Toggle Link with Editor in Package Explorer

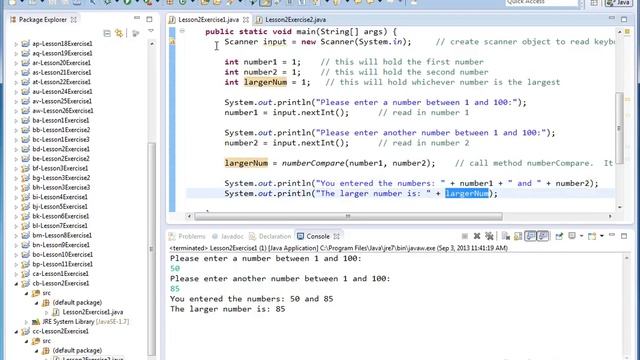coord(119,33)
